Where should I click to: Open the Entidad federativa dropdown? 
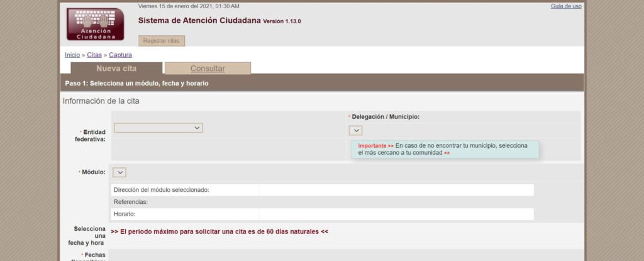(x=158, y=128)
